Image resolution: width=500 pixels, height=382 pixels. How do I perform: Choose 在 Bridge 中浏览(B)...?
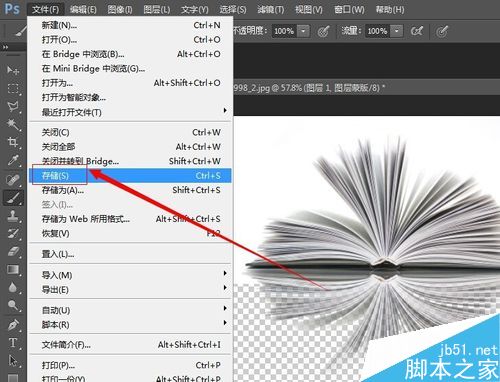tap(131, 54)
